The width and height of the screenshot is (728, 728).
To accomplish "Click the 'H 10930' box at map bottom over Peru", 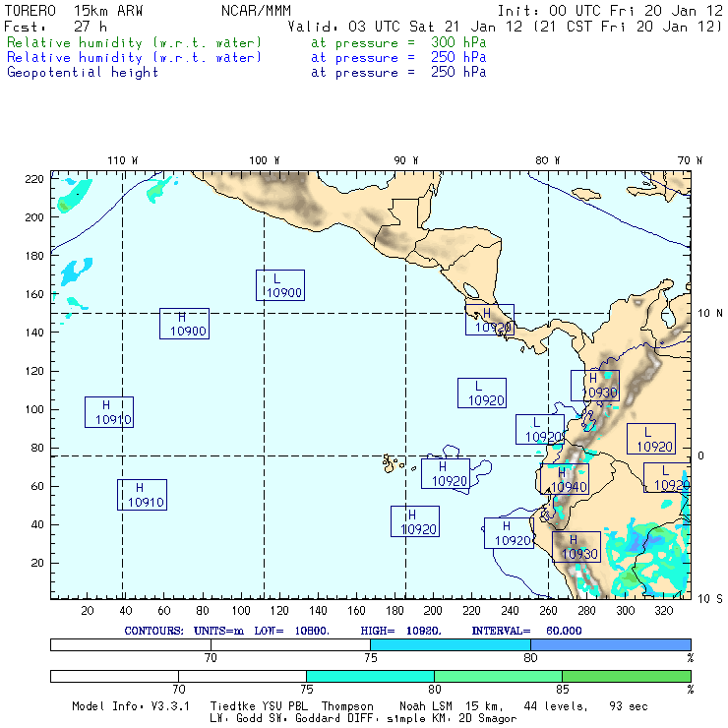I will point(576,547).
